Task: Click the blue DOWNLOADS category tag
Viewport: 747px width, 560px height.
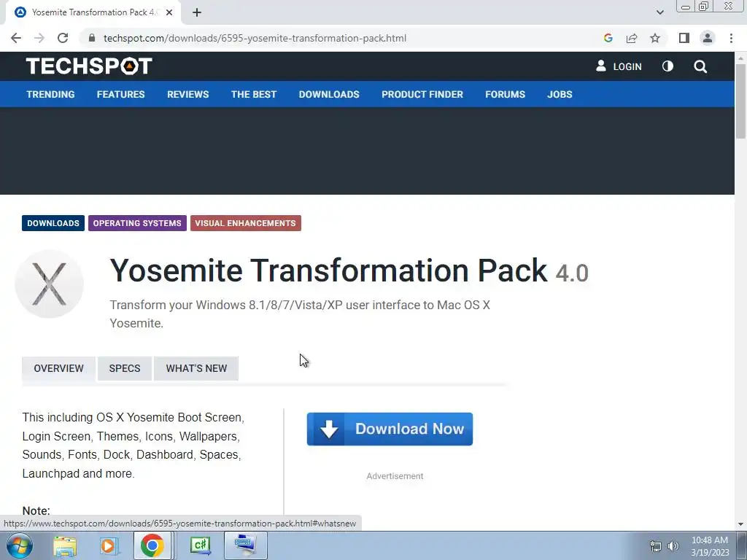Action: [53, 223]
